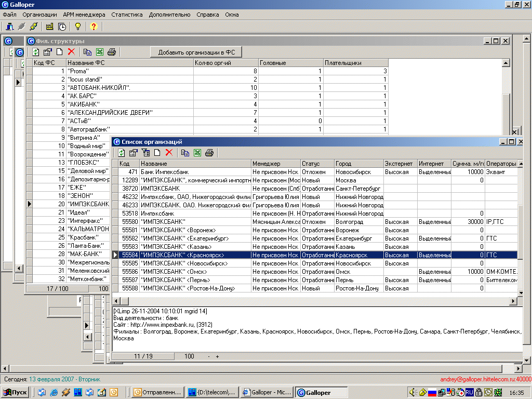Open the Дополнительно menu
This screenshot has width=532, height=399.
click(x=170, y=15)
